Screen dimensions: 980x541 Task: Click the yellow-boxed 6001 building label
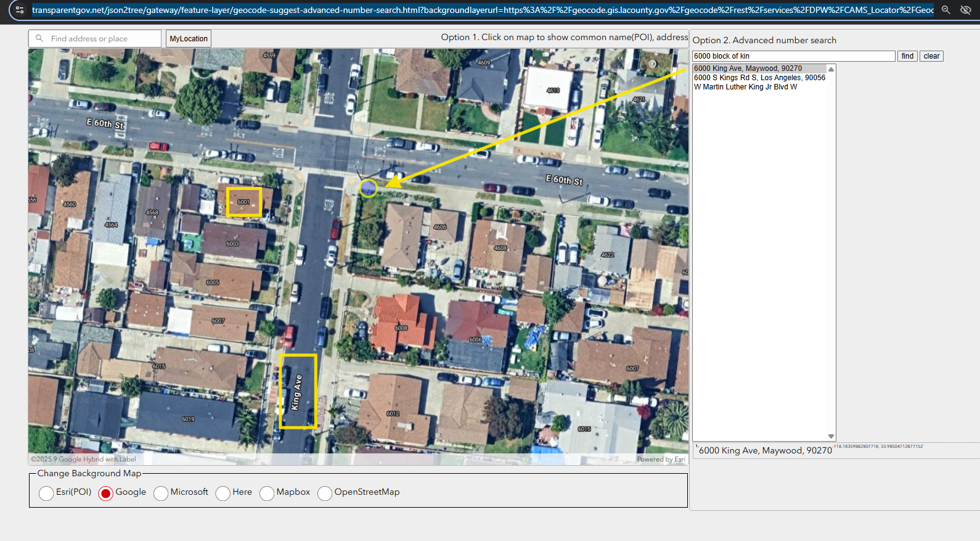click(x=244, y=202)
